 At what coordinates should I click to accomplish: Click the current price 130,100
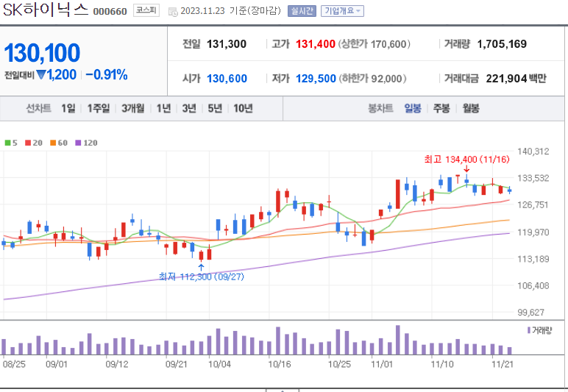pos(42,53)
